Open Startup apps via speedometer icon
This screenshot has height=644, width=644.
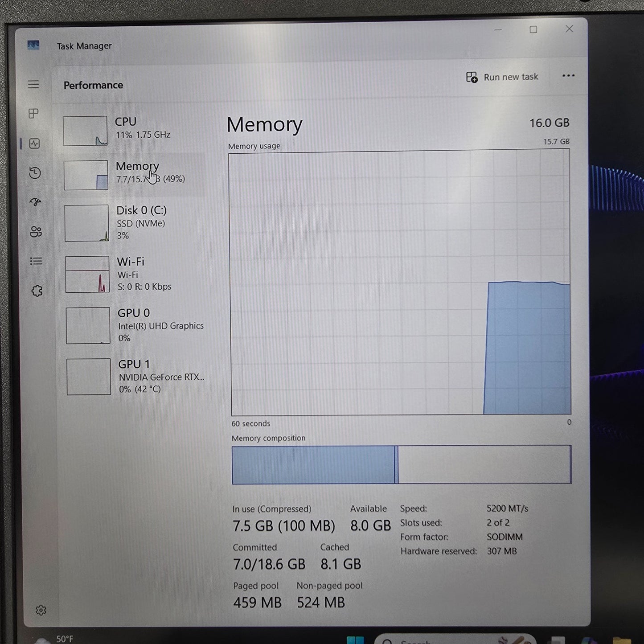(35, 202)
